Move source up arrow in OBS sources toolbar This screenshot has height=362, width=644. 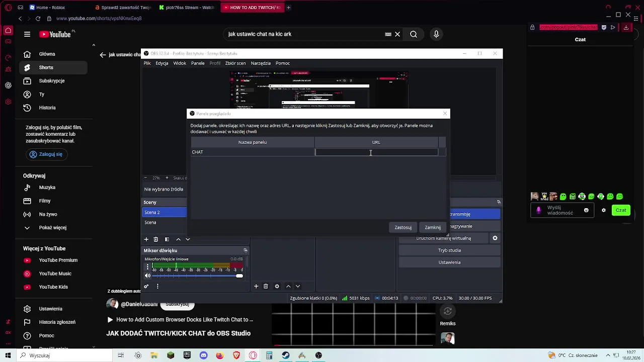coord(288,286)
